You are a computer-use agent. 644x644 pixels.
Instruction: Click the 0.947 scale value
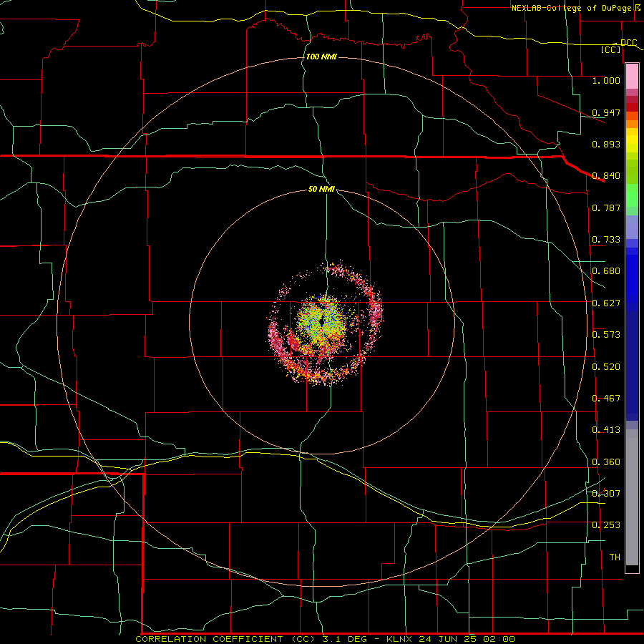coord(606,112)
